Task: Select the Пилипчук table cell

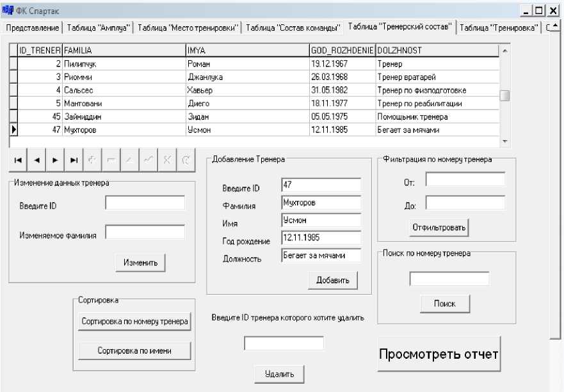Action: click(124, 64)
